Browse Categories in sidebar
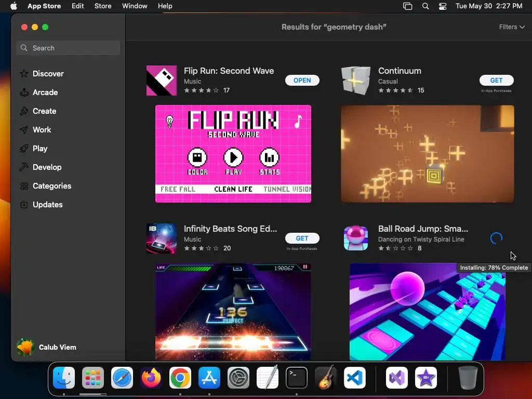 coord(51,185)
